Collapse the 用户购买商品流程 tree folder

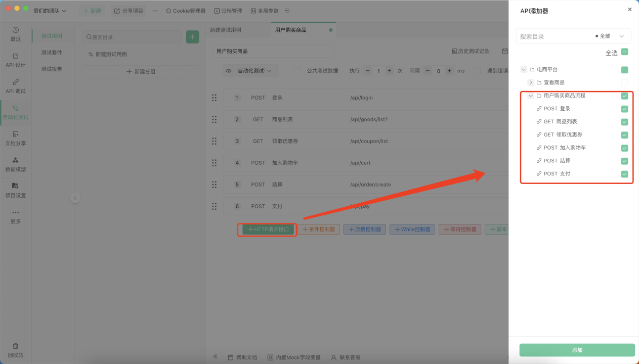coord(531,96)
